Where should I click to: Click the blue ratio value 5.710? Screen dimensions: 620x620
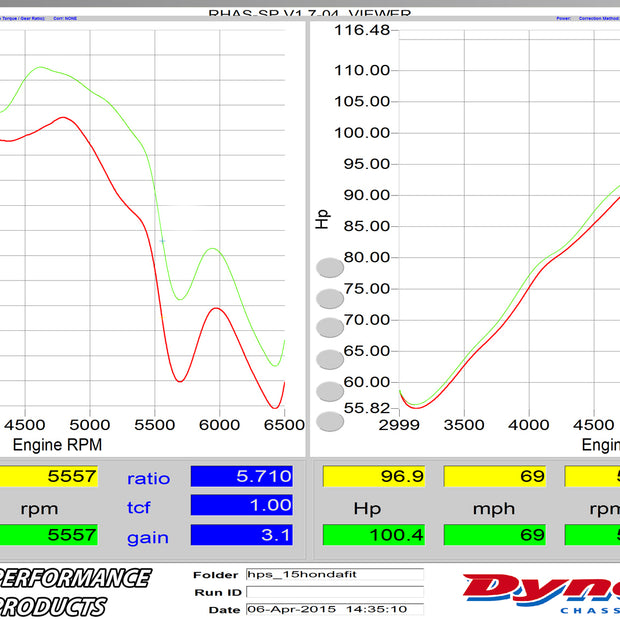(x=242, y=476)
